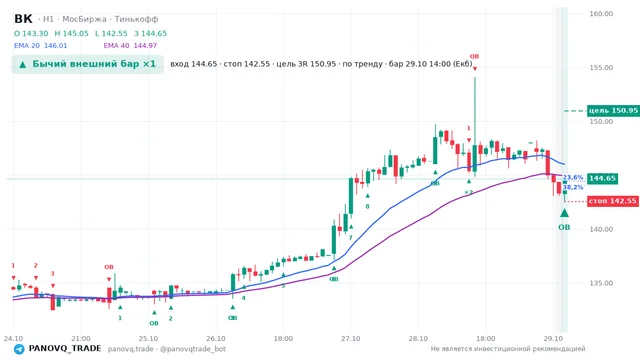Screen dimensions: 640x360
Task: Click the triangle icon in Бычий внешний бар badge
Action: point(23,64)
